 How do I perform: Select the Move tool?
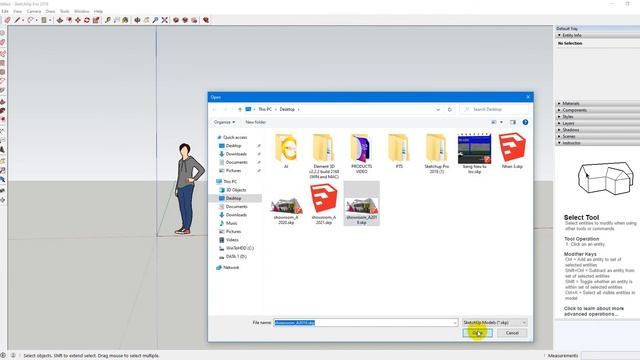(x=78, y=20)
